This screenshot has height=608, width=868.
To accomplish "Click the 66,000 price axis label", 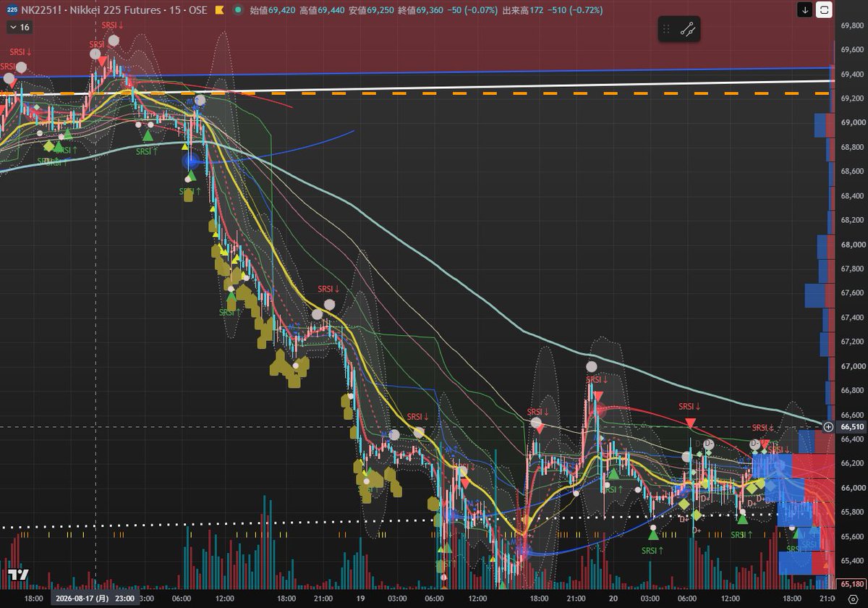I will coord(854,488).
